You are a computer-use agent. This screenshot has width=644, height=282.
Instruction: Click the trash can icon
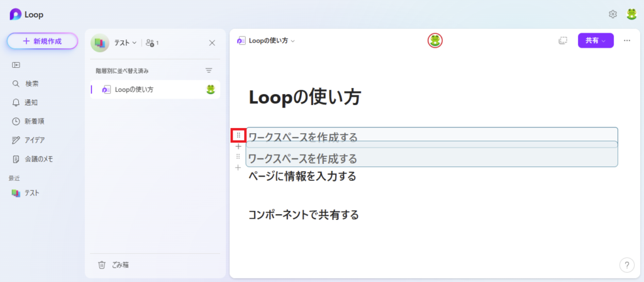point(102,265)
